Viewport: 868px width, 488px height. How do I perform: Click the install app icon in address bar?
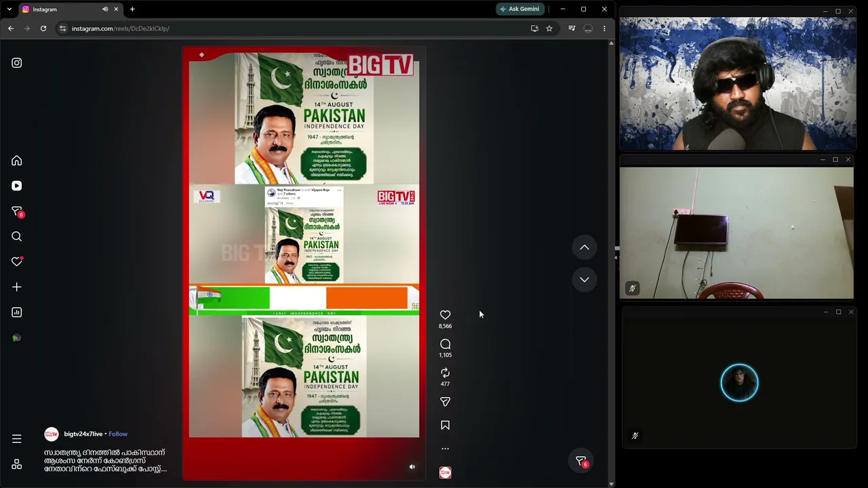pyautogui.click(x=534, y=28)
